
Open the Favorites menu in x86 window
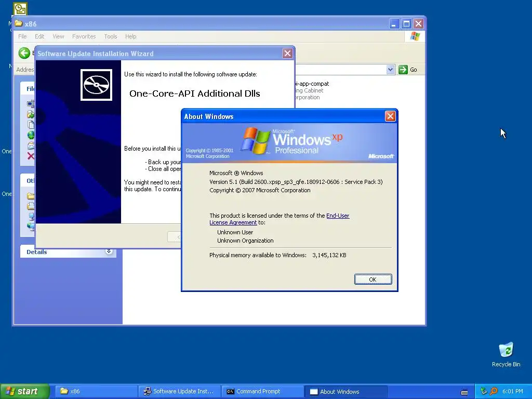84,36
